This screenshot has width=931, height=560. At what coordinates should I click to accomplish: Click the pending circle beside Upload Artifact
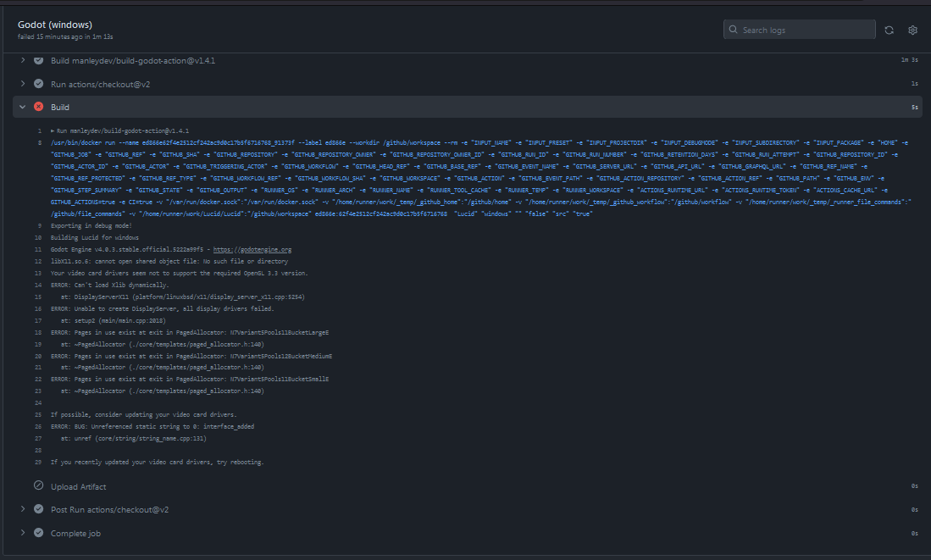(37, 485)
